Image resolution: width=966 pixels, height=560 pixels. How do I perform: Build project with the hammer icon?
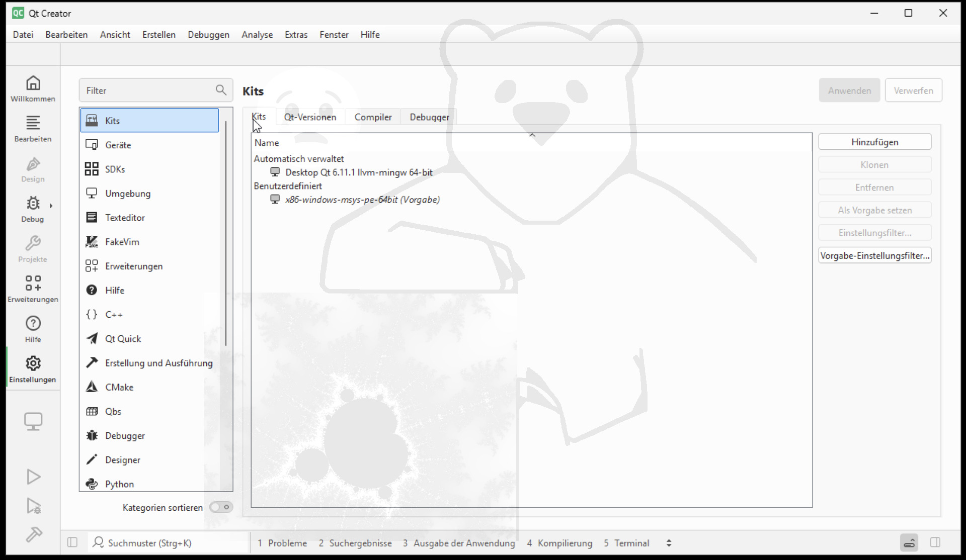coord(33,534)
